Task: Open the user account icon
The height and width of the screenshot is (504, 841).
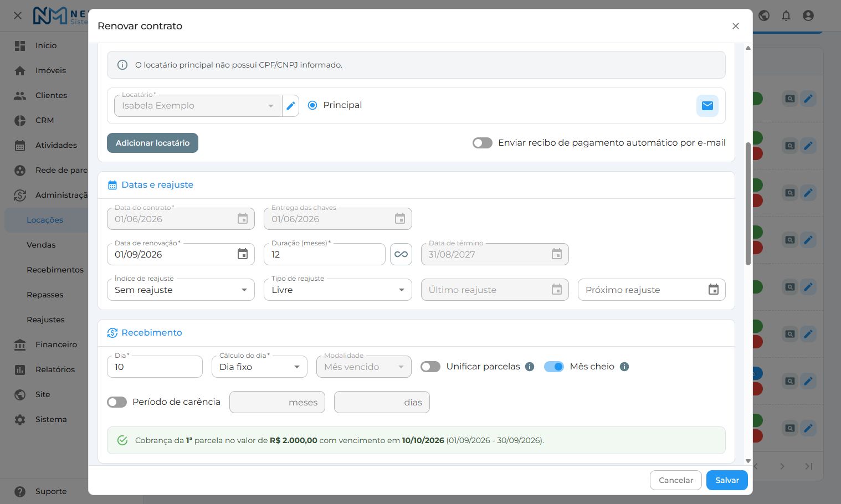Action: pos(808,16)
